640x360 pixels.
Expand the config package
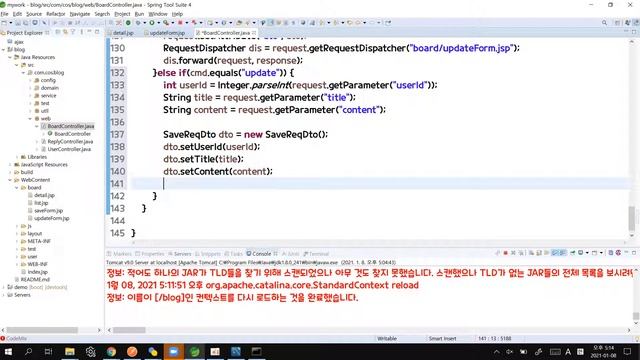click(30, 80)
